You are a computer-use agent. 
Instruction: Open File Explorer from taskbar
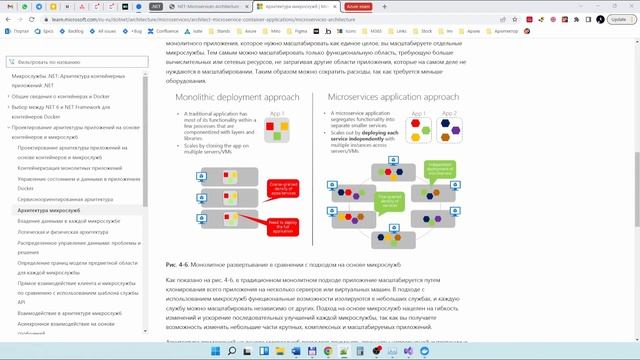point(280,351)
